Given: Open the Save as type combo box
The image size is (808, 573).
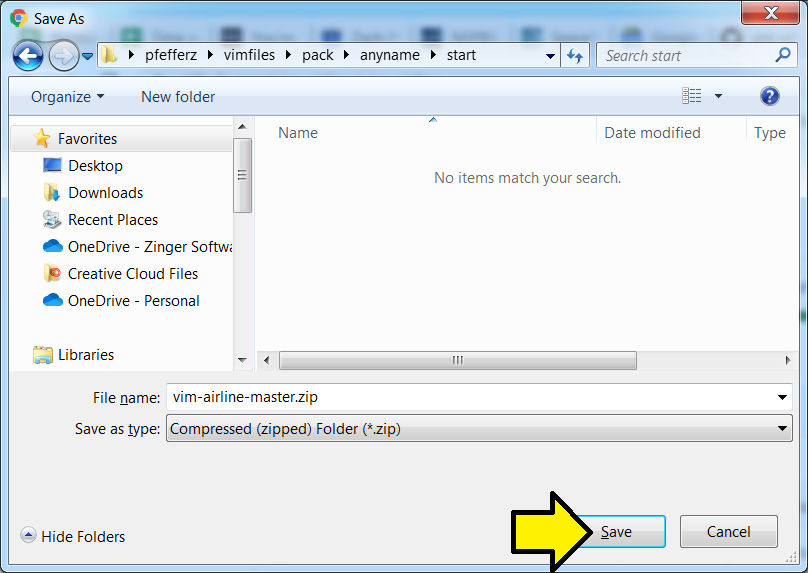Looking at the screenshot, I should point(479,429).
